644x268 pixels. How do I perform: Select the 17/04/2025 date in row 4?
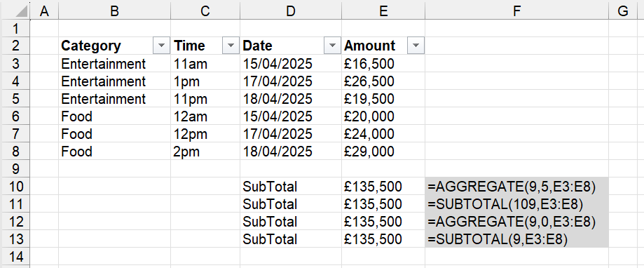click(x=291, y=81)
